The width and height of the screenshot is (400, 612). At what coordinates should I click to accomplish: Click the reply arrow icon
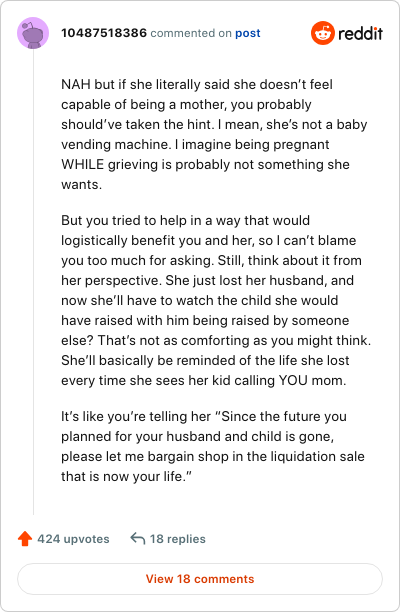click(137, 539)
